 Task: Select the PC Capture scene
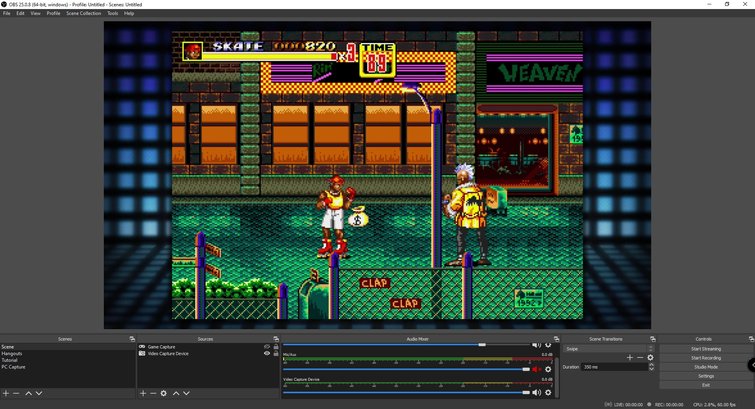67,367
